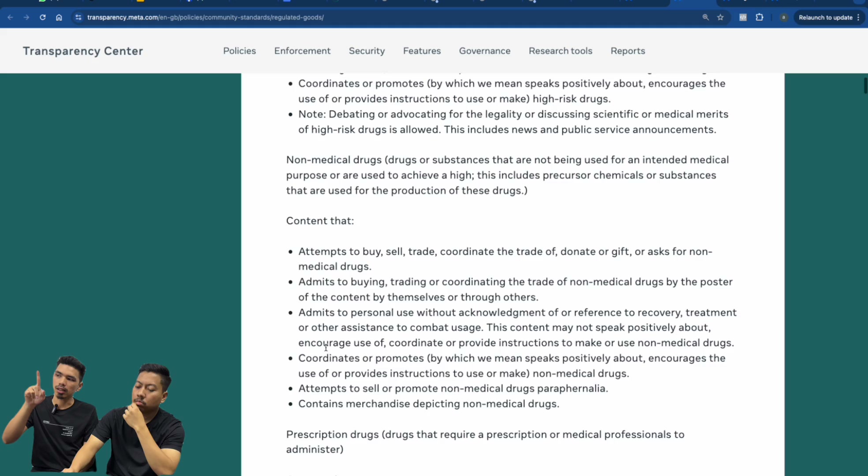This screenshot has height=476, width=868.
Task: Click the extension icon left of the puzzle piece
Action: (743, 17)
